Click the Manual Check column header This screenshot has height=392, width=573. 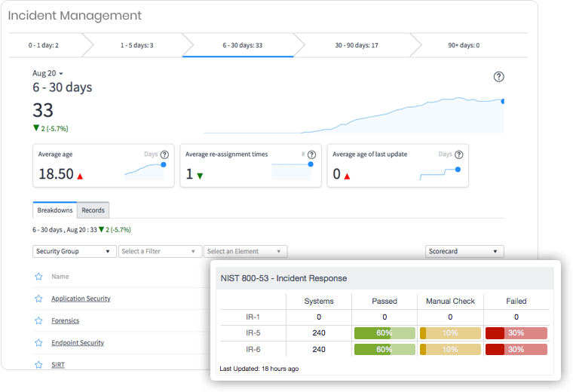pos(450,301)
